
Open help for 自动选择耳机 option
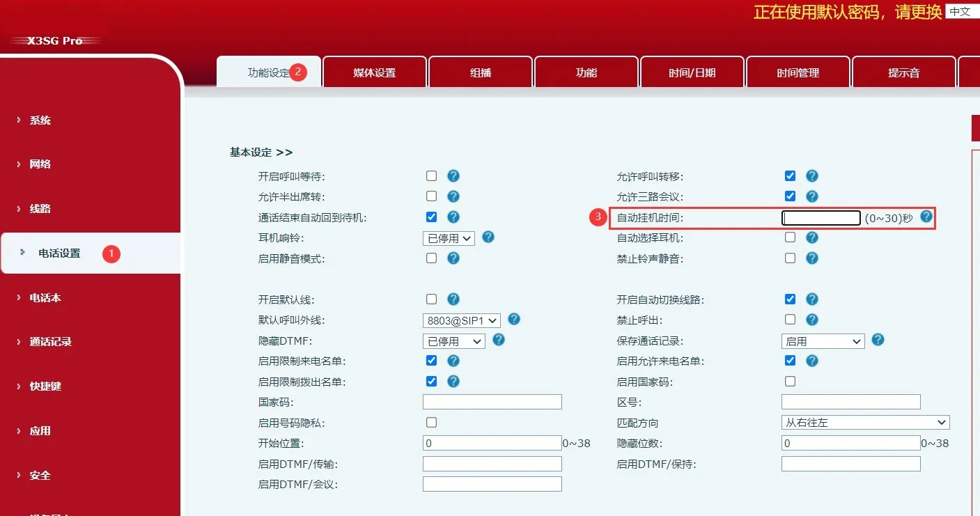point(812,237)
